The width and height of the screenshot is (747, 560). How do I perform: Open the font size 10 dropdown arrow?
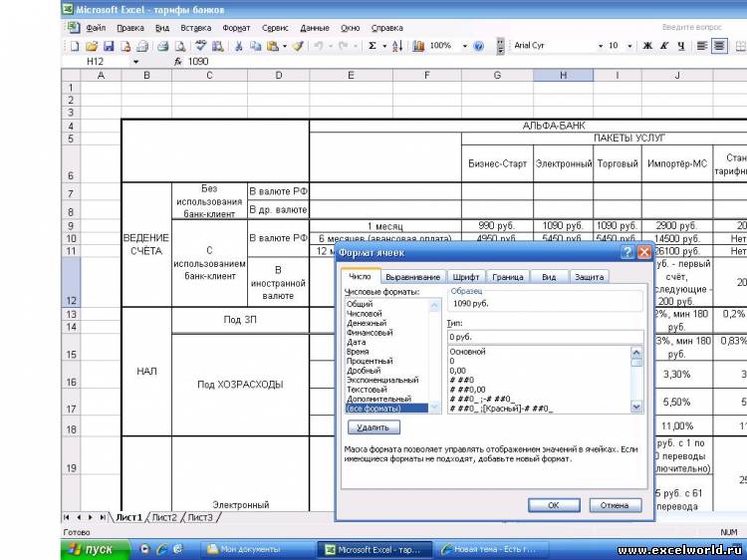coord(629,46)
